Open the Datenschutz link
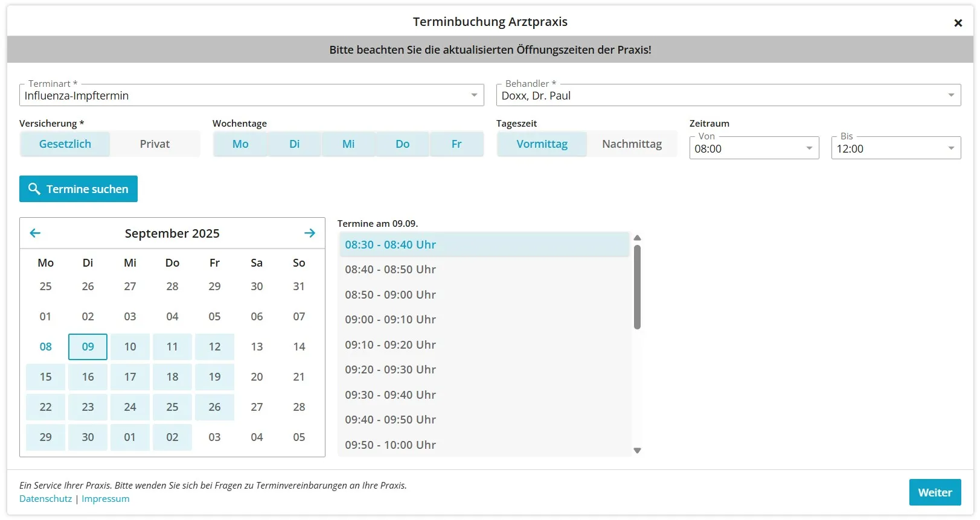 click(45, 499)
